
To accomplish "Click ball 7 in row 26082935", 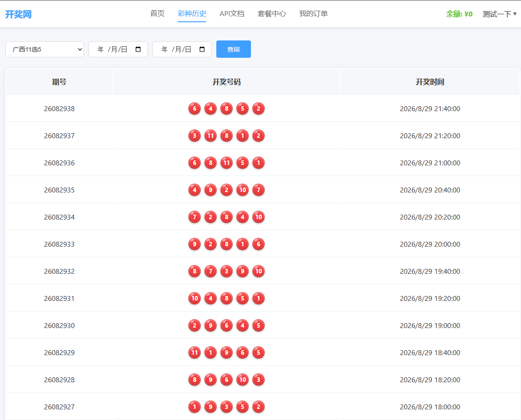I will click(259, 190).
